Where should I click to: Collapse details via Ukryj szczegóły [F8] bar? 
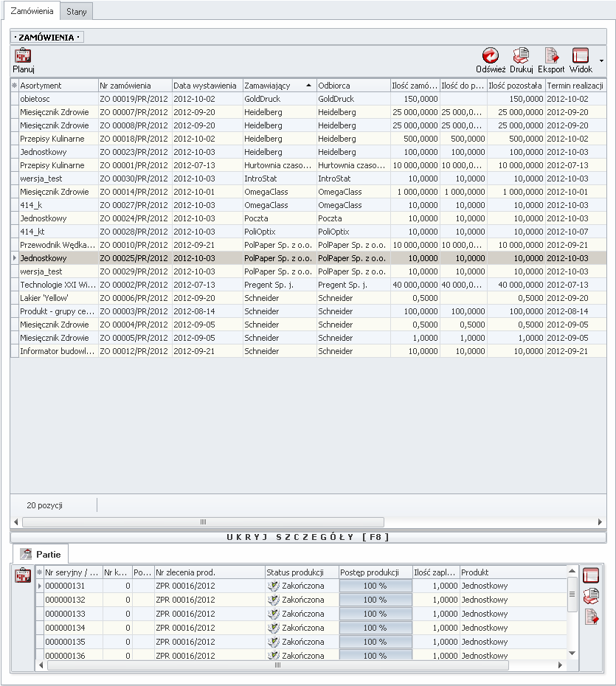click(x=308, y=537)
